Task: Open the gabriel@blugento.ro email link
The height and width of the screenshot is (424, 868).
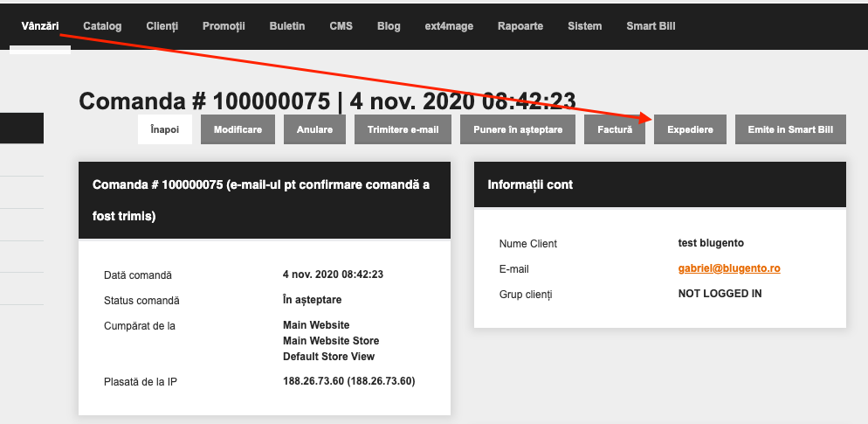Action: [729, 268]
